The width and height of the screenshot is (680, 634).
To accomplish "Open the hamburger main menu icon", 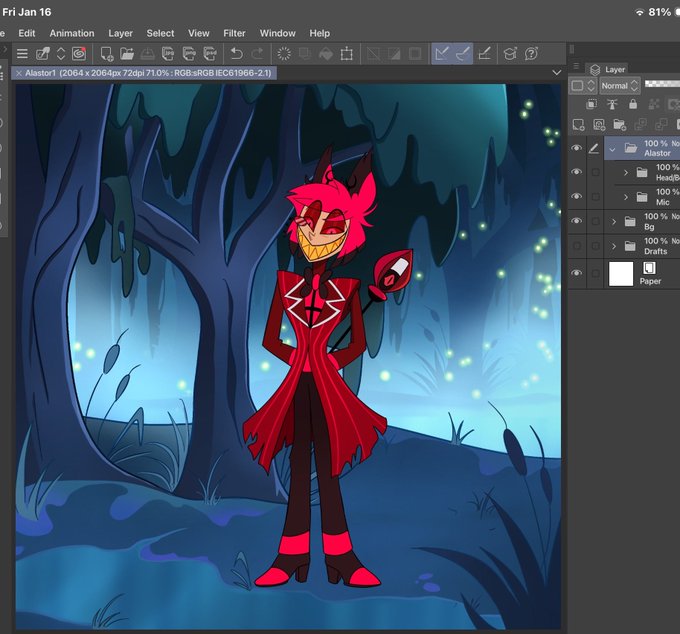I will (x=22, y=54).
